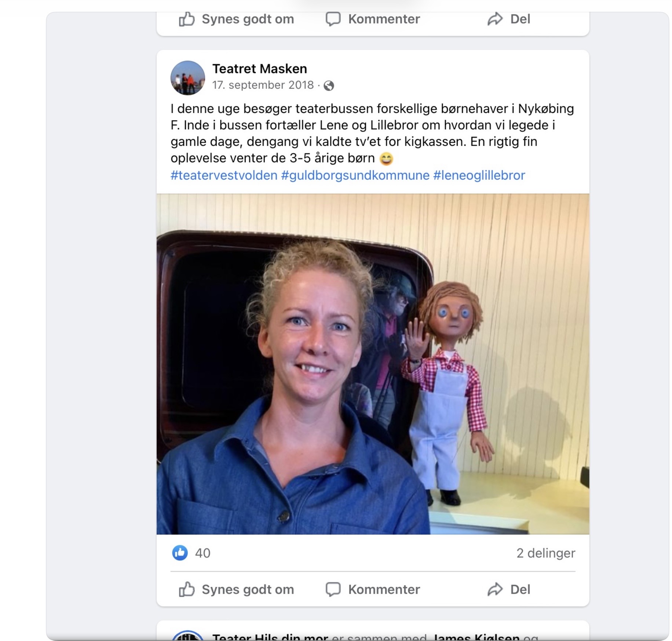Open the #leneoglillebror hashtag
672x641 pixels.
click(x=479, y=175)
